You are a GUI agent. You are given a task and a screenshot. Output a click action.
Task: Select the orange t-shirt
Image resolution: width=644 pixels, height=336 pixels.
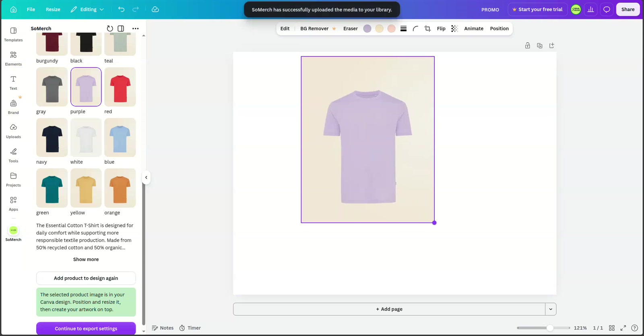pos(120,188)
